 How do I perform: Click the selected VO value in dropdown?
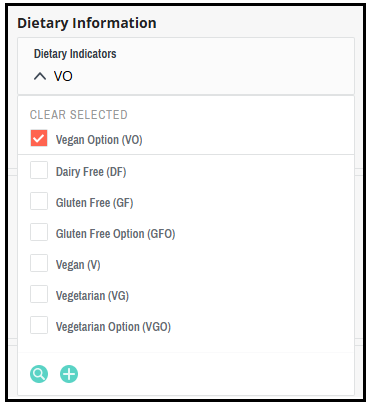(x=63, y=76)
